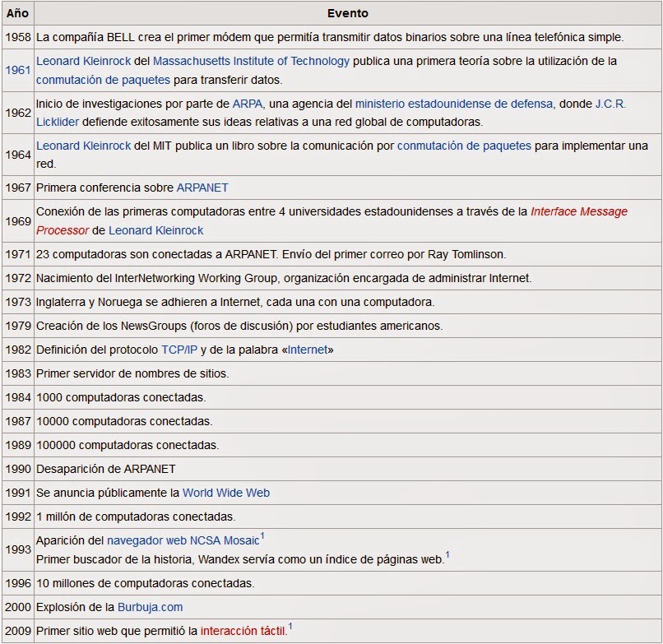Click the 1971 year cell
The width and height of the screenshot is (663, 644).
tap(18, 254)
